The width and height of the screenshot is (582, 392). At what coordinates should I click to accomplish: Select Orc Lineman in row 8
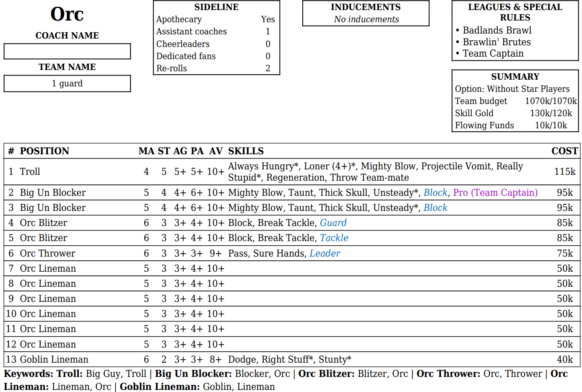point(48,283)
